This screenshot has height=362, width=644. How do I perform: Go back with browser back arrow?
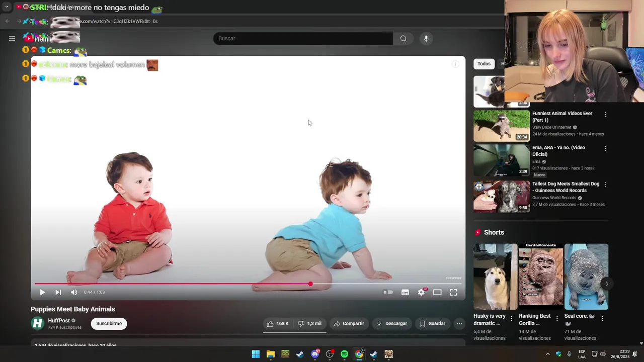pyautogui.click(x=7, y=21)
